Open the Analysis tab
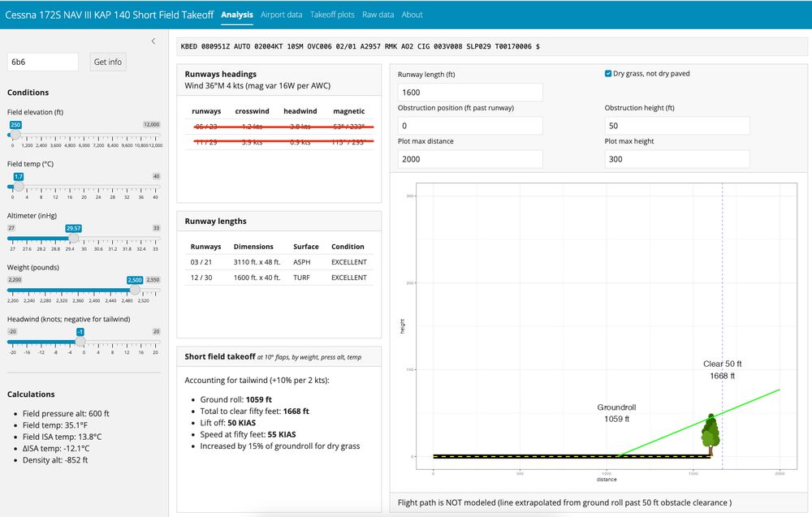Image resolution: width=812 pixels, height=517 pixels. [237, 15]
